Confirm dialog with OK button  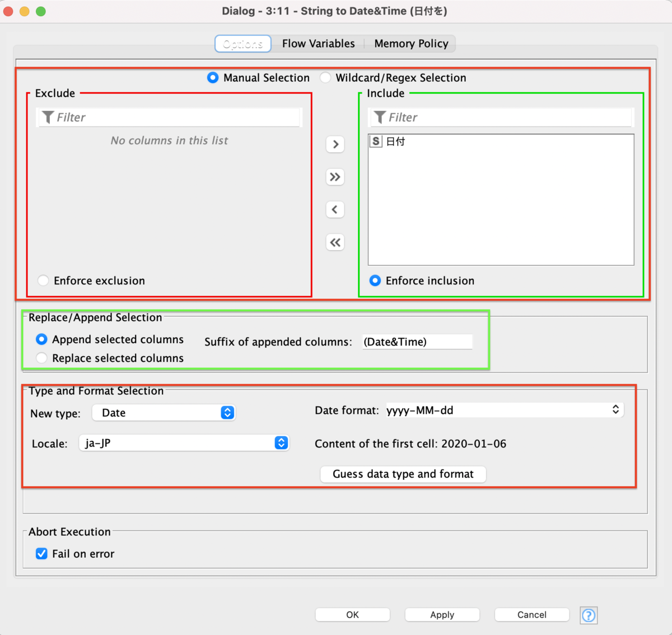click(352, 615)
